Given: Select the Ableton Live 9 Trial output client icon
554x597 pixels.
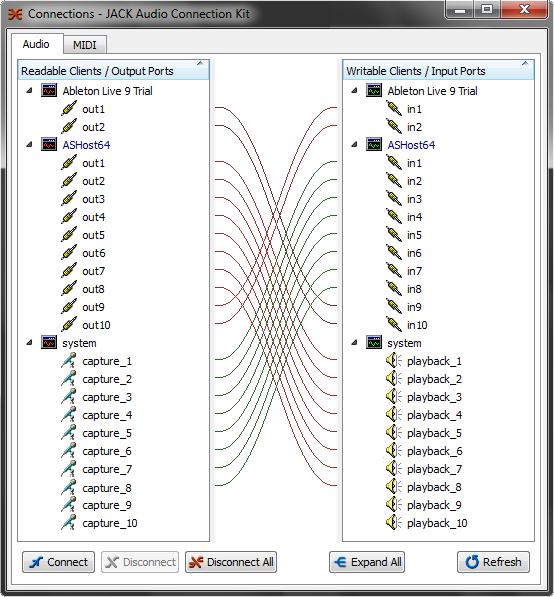Looking at the screenshot, I should (x=49, y=91).
